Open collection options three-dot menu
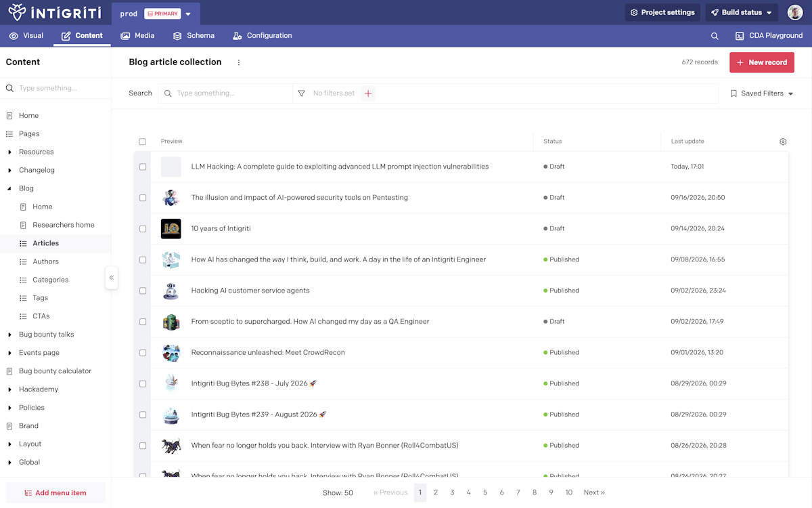 (x=238, y=62)
